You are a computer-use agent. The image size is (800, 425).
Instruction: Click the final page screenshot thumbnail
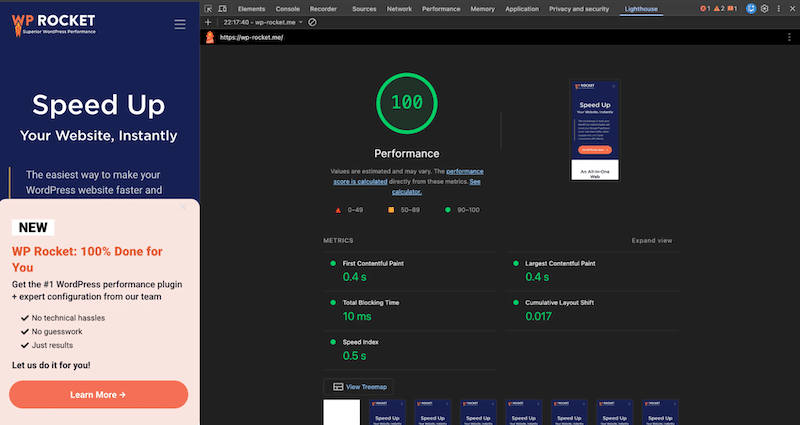595,130
